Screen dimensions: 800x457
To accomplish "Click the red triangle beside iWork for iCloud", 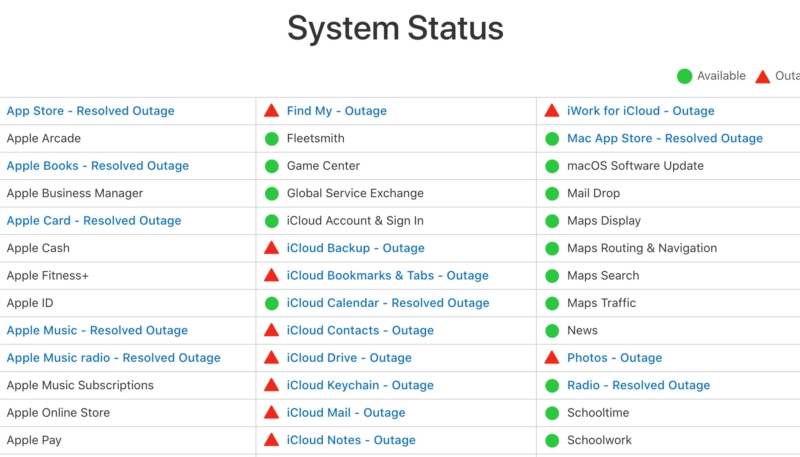I will (x=551, y=111).
